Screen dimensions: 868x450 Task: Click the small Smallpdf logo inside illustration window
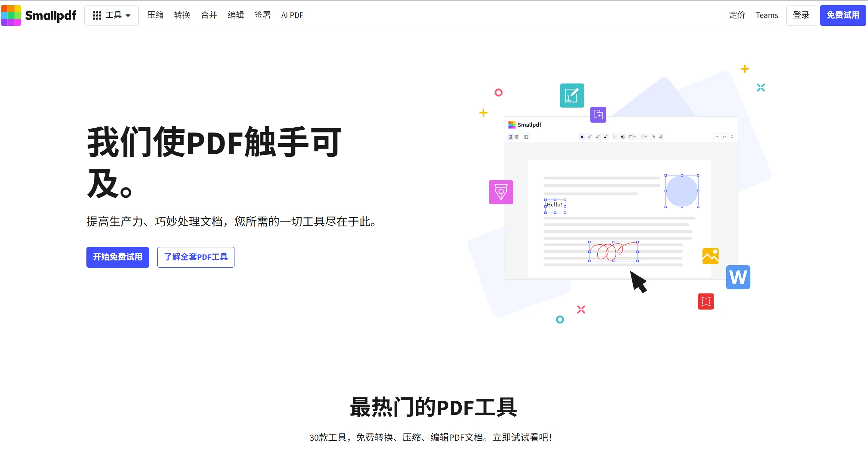(x=525, y=125)
